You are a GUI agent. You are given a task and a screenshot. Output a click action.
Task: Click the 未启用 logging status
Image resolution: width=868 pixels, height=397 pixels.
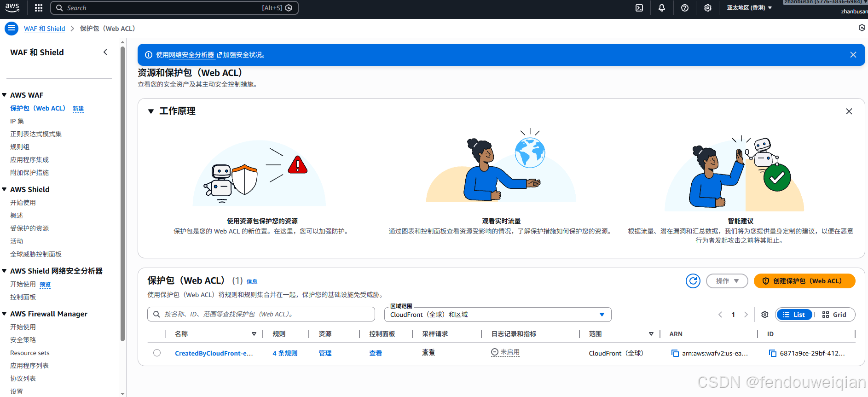505,352
